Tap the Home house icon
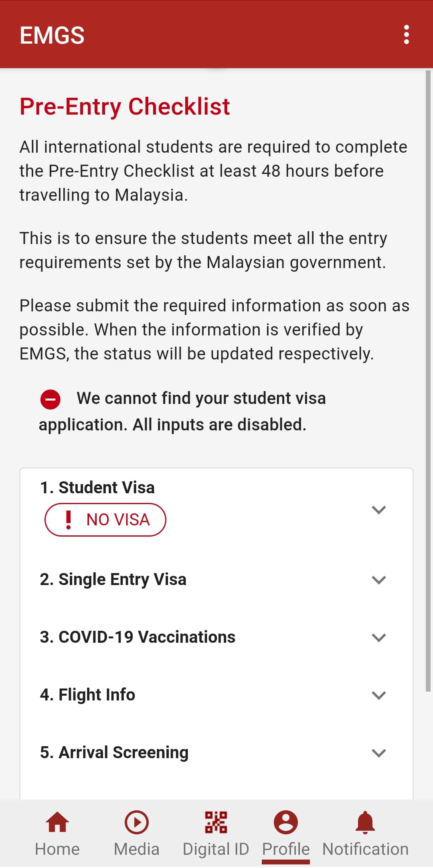The height and width of the screenshot is (868, 433). point(57,822)
